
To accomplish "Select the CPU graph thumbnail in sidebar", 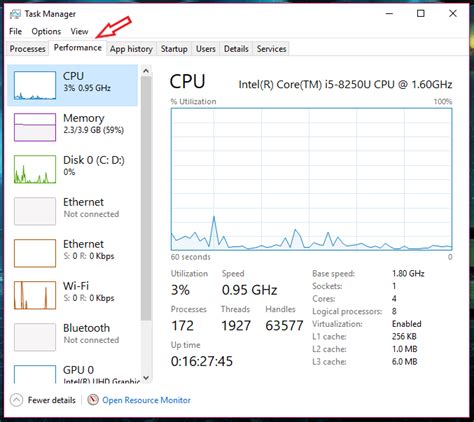I will click(x=35, y=85).
